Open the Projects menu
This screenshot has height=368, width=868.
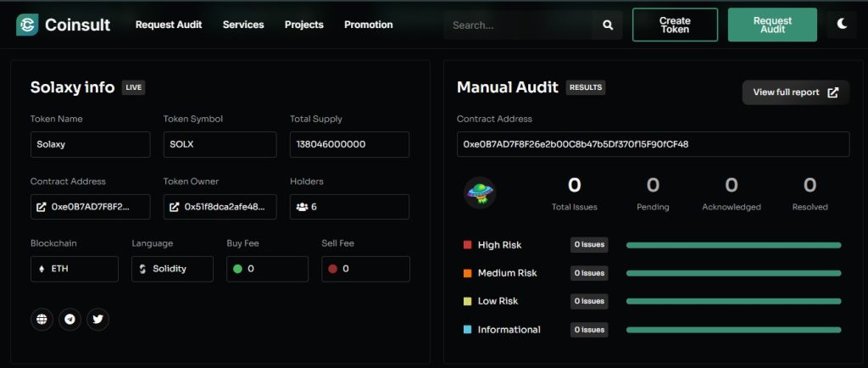[304, 25]
